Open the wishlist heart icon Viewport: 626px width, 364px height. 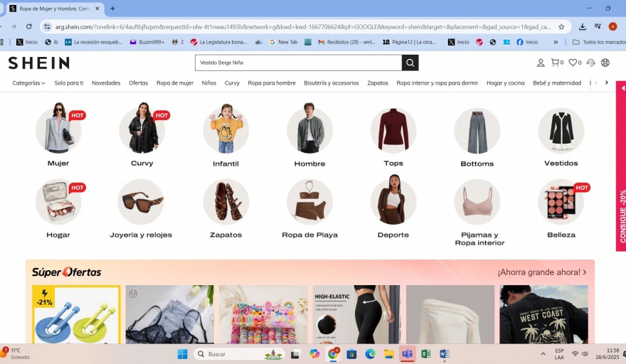tap(573, 63)
